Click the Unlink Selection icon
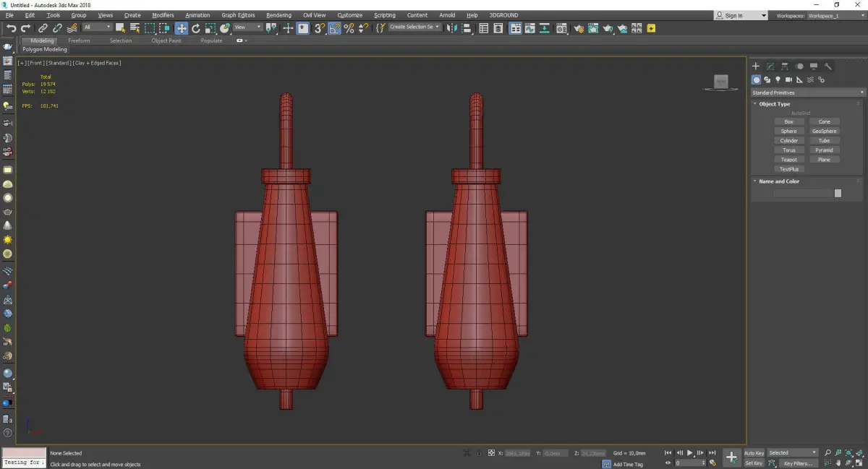The width and height of the screenshot is (868, 469). [57, 28]
